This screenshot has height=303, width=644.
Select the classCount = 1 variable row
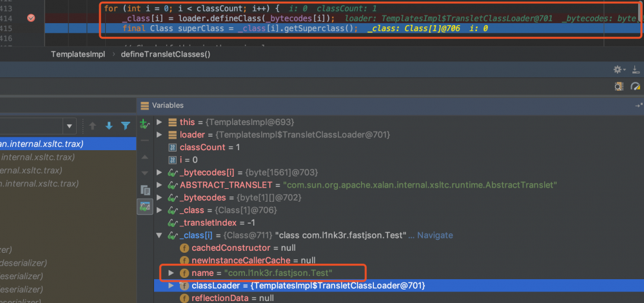click(x=398, y=147)
